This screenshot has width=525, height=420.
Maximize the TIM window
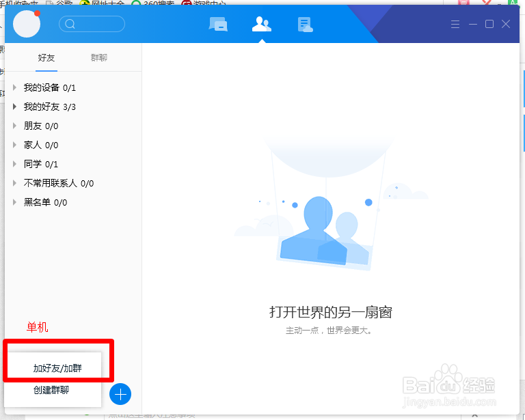click(489, 24)
